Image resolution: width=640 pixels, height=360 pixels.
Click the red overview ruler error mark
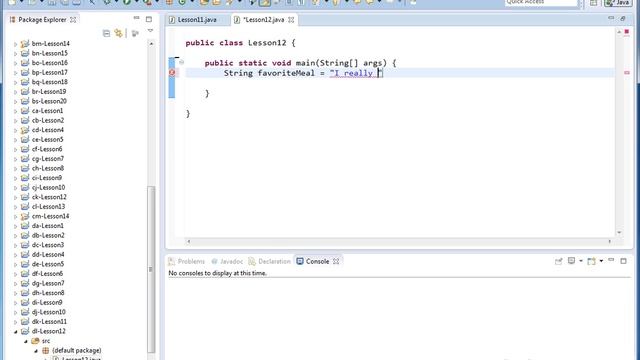627,73
